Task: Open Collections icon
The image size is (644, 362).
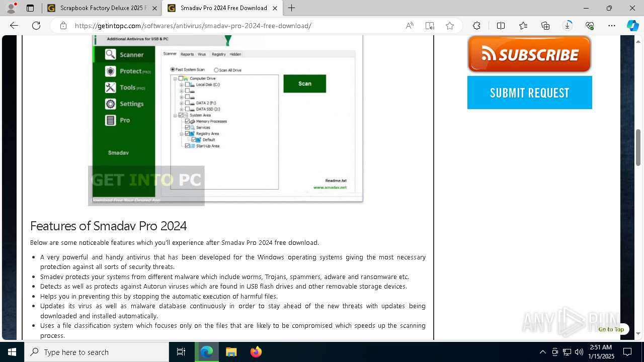Action: coord(545,26)
